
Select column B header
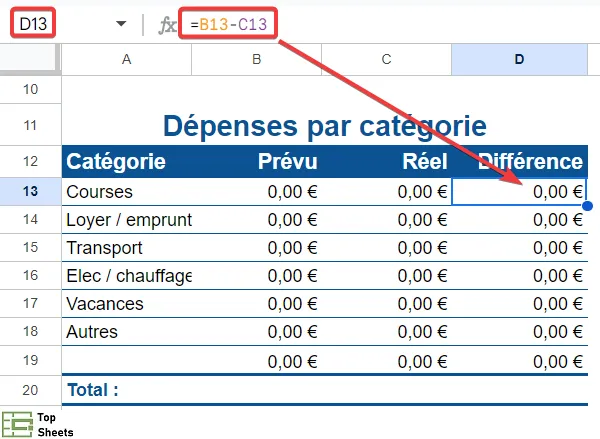click(x=256, y=59)
